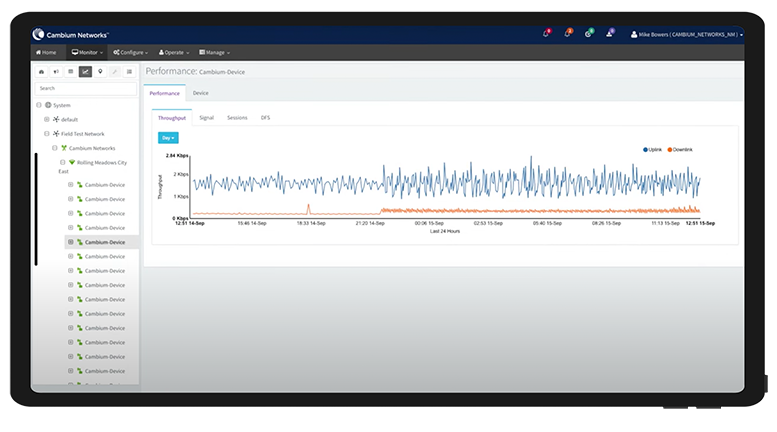Switch to the Signal tab
The image size is (777, 432).
pyautogui.click(x=206, y=118)
